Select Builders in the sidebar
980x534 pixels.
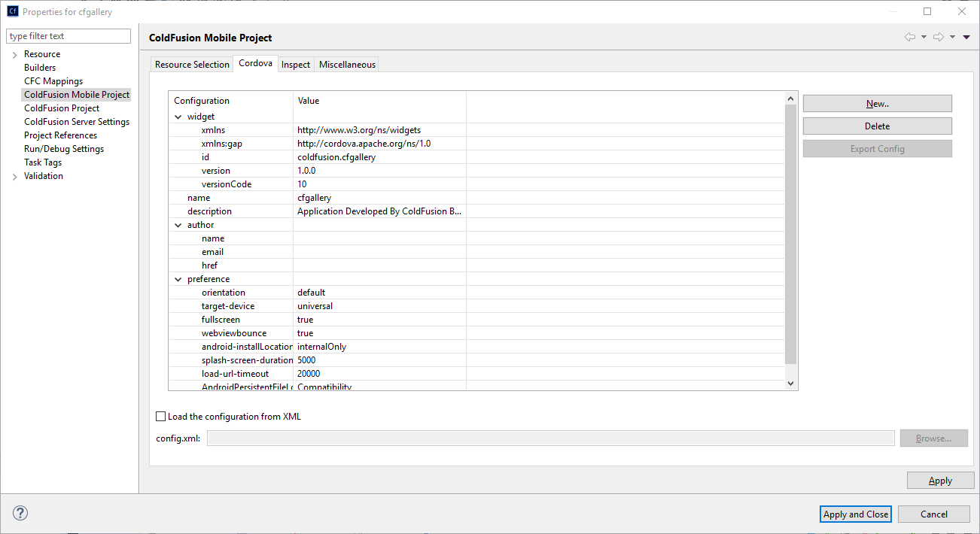[40, 68]
